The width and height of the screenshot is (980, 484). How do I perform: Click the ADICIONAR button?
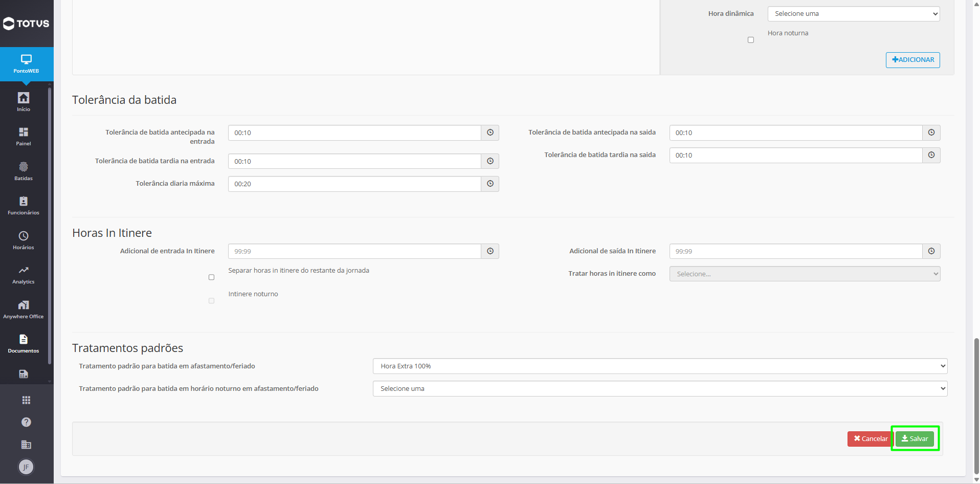(x=912, y=60)
